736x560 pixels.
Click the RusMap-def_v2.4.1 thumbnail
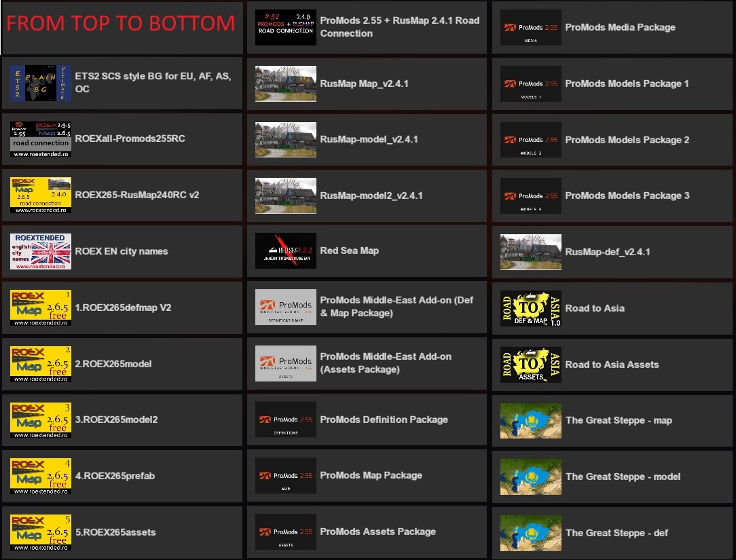coord(531,252)
